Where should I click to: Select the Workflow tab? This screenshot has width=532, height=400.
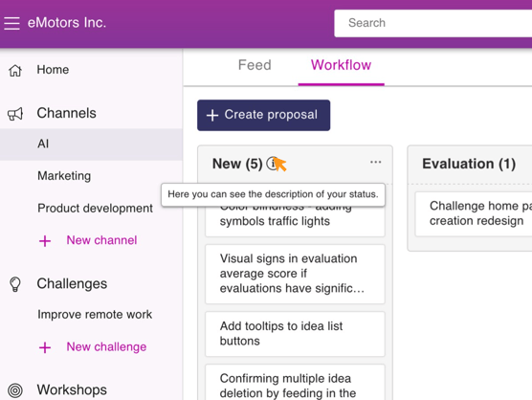[x=341, y=65]
